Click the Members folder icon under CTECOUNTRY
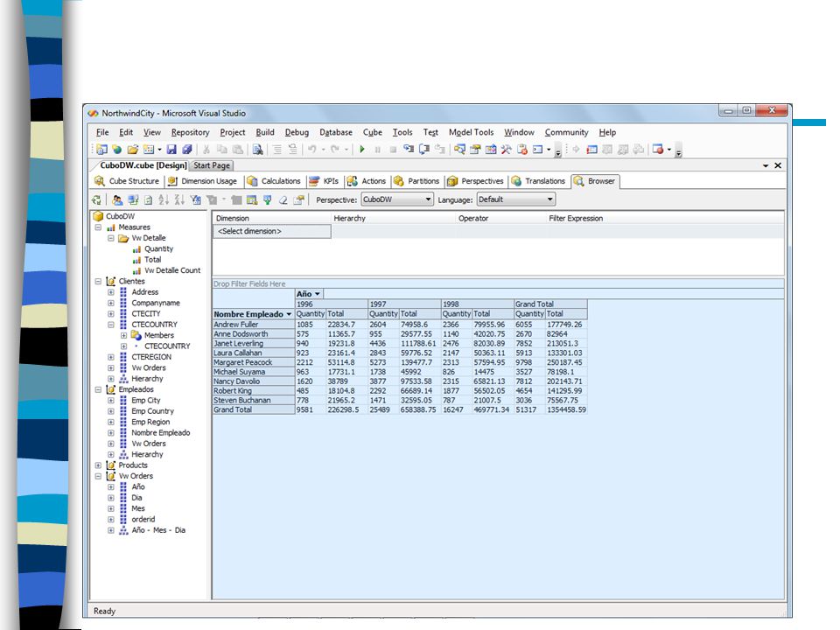 click(x=136, y=335)
